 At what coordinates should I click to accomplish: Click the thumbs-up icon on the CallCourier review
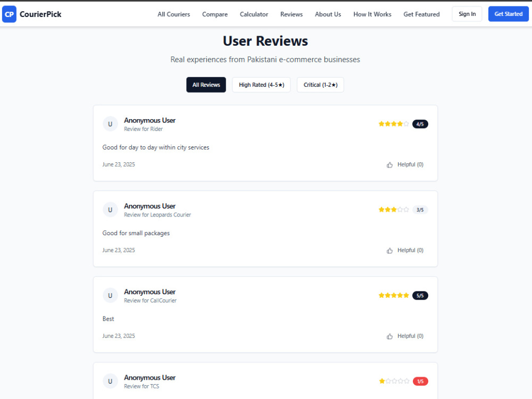click(x=389, y=337)
